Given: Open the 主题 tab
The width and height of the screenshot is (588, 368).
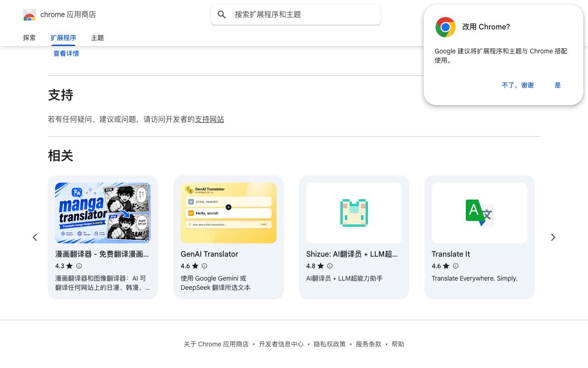Looking at the screenshot, I should [x=97, y=38].
